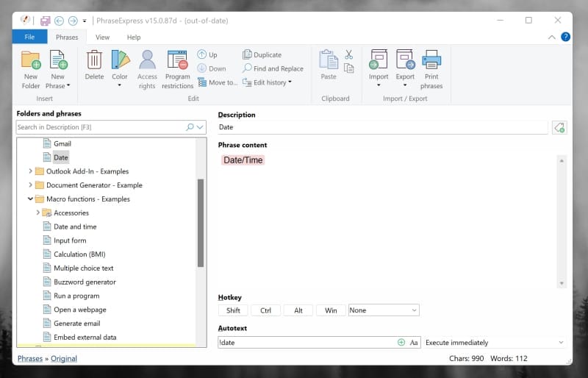This screenshot has height=378, width=588.
Task: Move the phrase Up
Action: [x=207, y=54]
